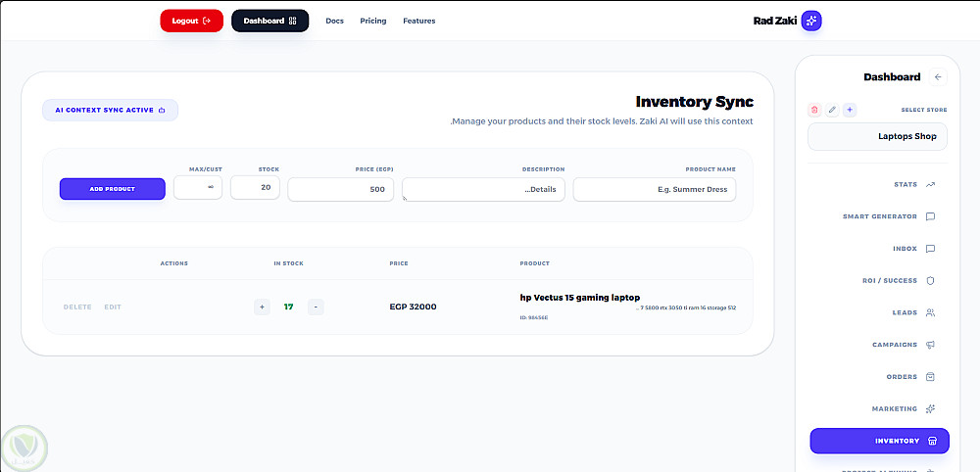Viewport: 980px width, 472px height.
Task: Click the Rad Zaki user name
Action: tap(775, 21)
